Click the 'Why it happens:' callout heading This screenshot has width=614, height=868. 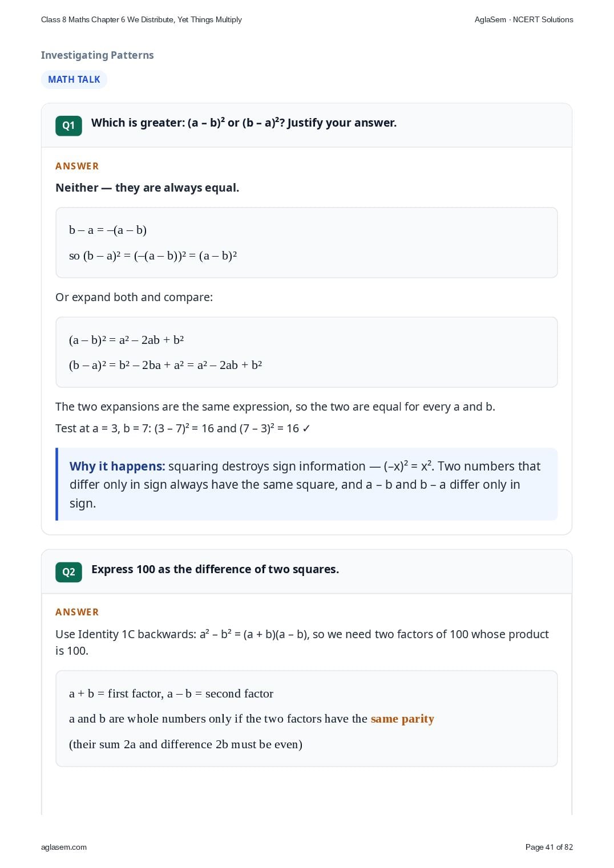pyautogui.click(x=118, y=467)
